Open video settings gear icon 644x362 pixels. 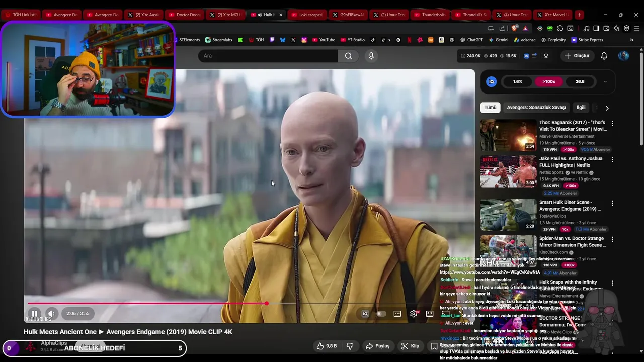coord(414,314)
